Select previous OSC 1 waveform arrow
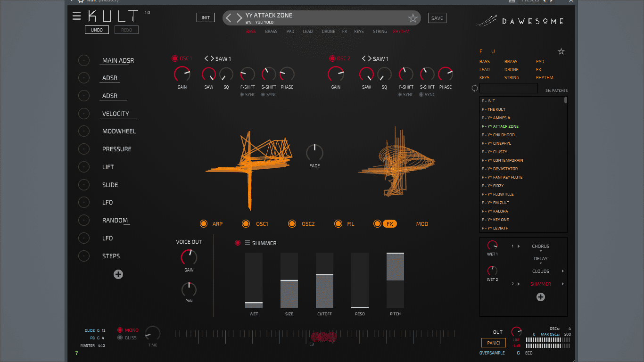The image size is (644, 362). (x=206, y=59)
